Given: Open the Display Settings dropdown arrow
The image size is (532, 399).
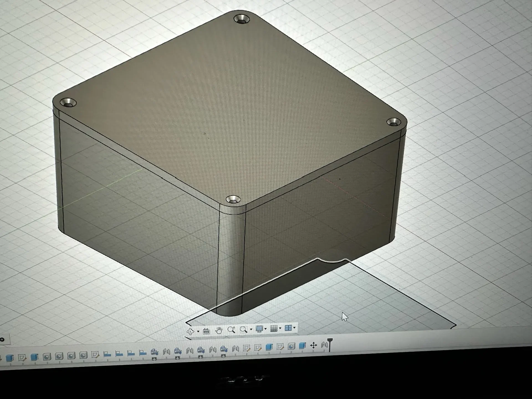Looking at the screenshot, I should pos(265,329).
